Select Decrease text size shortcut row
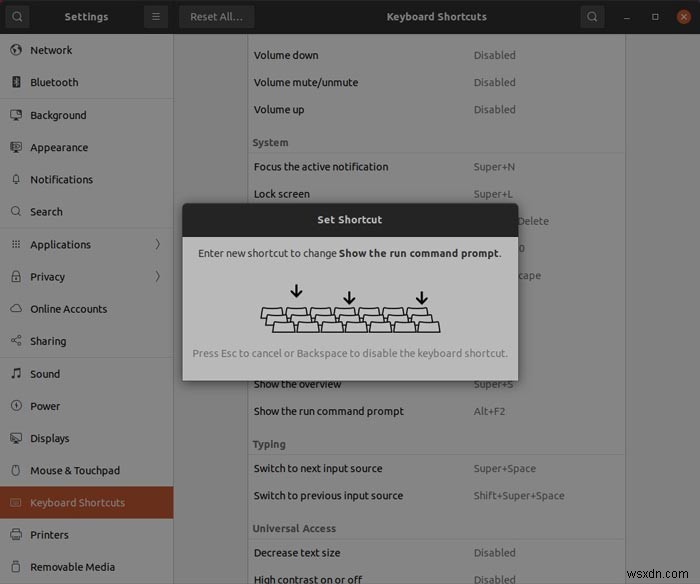The width and height of the screenshot is (700, 584). tap(437, 553)
